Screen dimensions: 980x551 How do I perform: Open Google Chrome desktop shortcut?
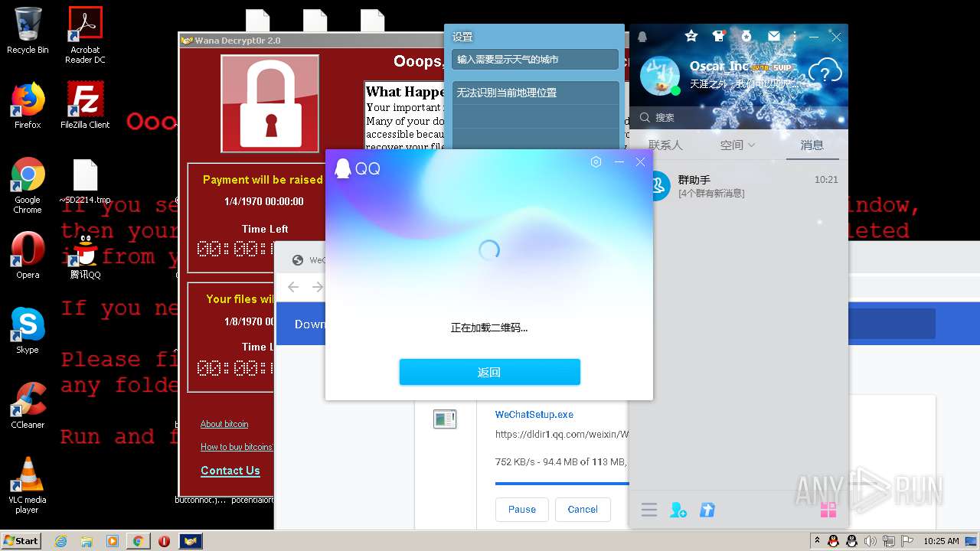(28, 185)
